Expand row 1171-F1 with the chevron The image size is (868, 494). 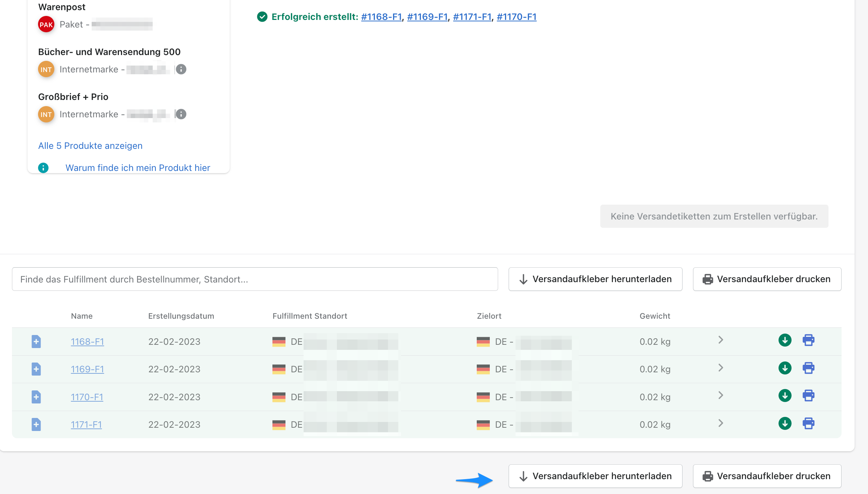(721, 423)
